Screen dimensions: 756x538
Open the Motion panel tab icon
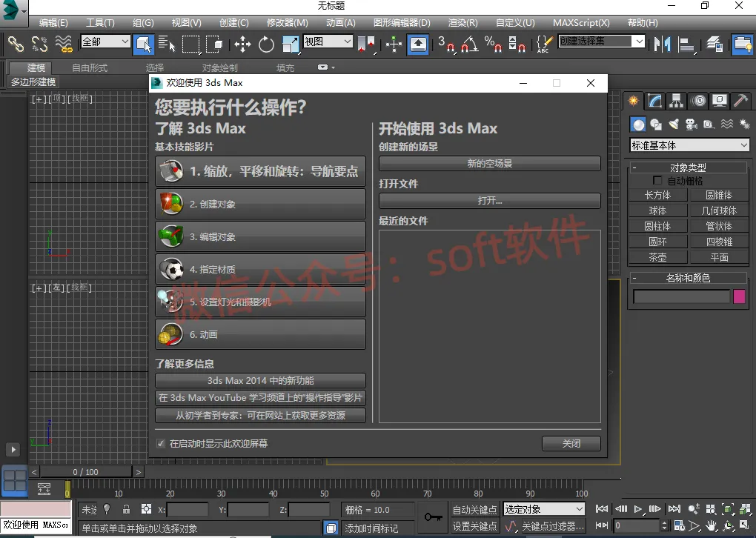(698, 100)
